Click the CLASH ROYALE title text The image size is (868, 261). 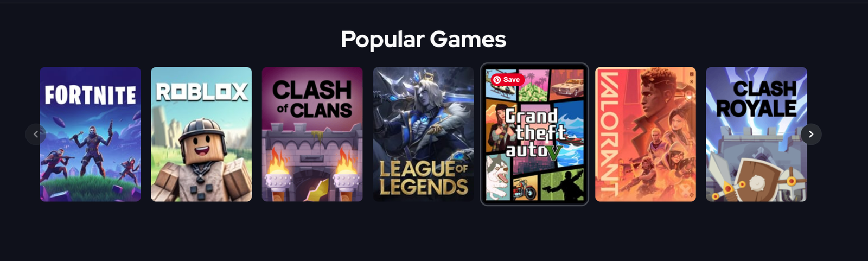click(757, 99)
